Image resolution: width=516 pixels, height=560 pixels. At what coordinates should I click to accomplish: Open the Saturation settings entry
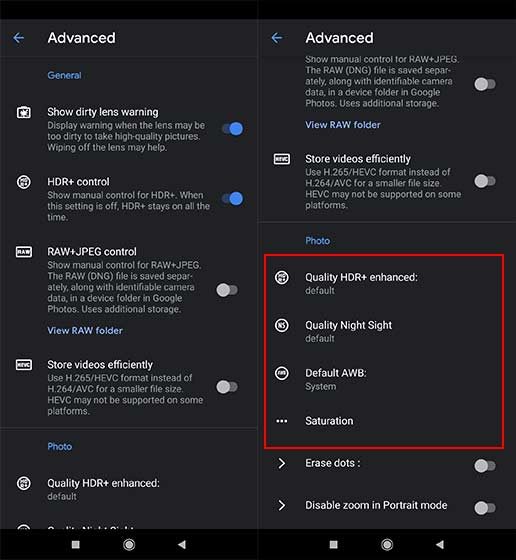click(x=384, y=421)
